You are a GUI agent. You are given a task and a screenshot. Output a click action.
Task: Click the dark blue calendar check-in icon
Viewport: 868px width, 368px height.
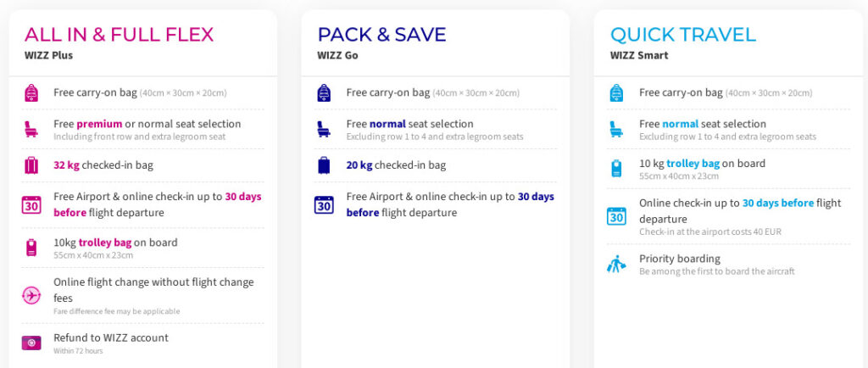click(324, 204)
